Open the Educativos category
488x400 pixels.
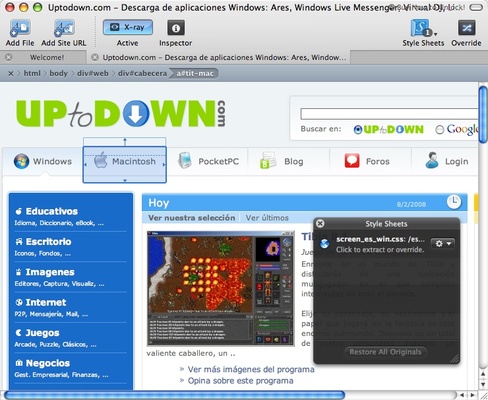pyautogui.click(x=52, y=211)
